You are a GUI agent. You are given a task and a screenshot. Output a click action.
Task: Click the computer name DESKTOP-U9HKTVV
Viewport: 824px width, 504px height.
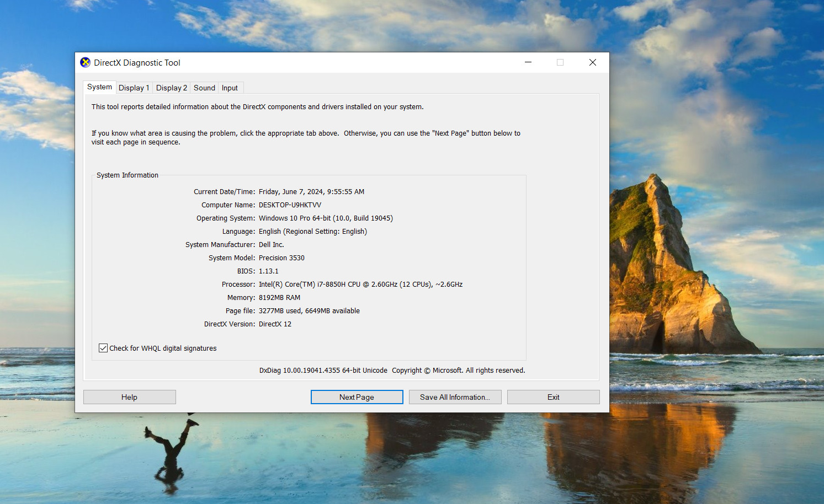click(x=290, y=205)
